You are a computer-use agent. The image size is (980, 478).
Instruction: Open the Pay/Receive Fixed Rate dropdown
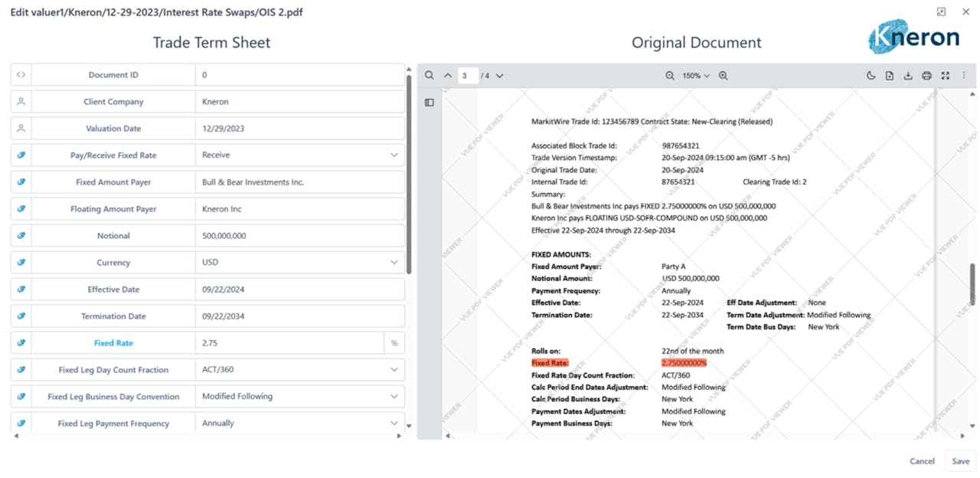point(300,156)
